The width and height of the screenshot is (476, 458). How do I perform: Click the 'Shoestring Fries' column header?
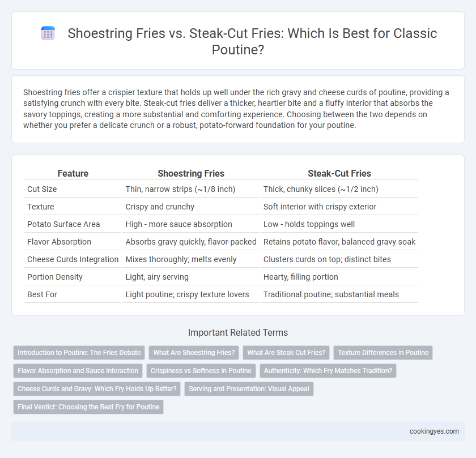pyautogui.click(x=191, y=173)
